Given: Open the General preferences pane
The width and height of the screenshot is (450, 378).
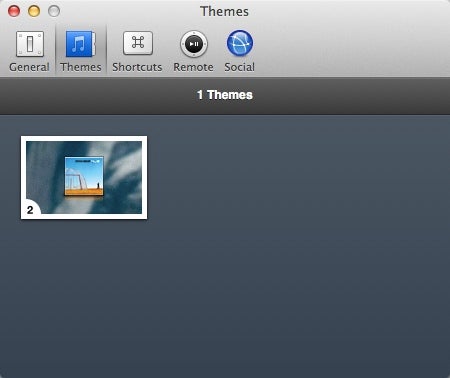Looking at the screenshot, I should click(29, 51).
